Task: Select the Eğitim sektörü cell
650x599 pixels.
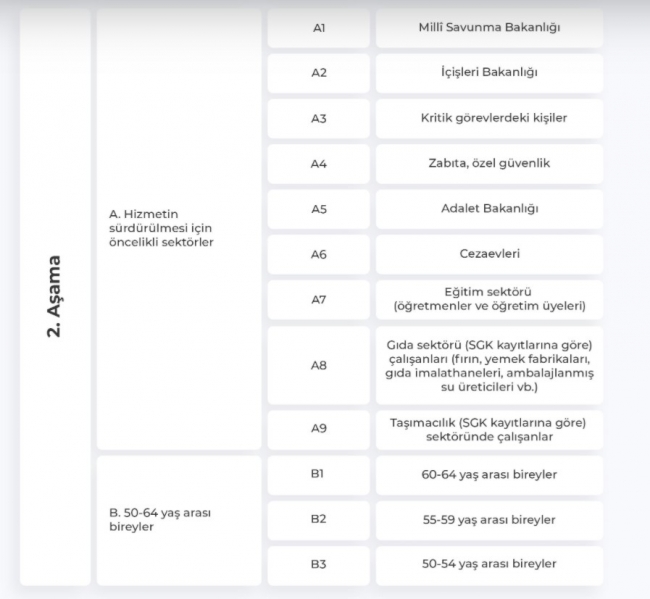Action: (489, 299)
